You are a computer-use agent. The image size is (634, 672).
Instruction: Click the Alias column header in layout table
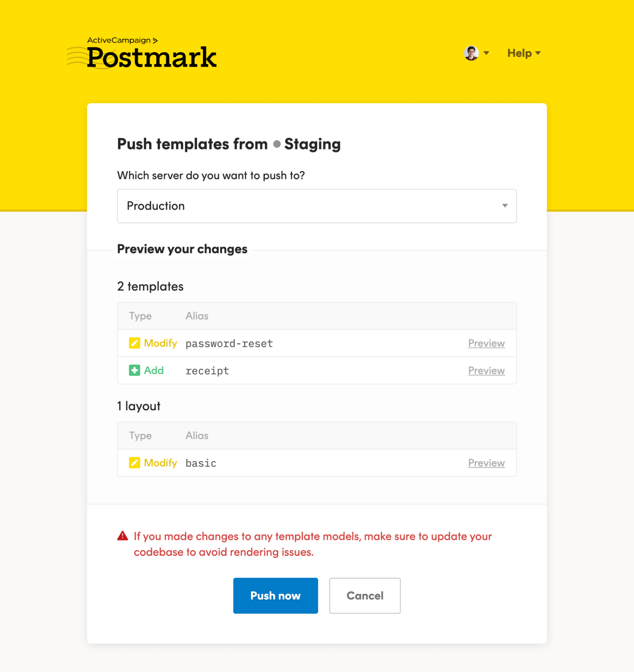(x=197, y=435)
